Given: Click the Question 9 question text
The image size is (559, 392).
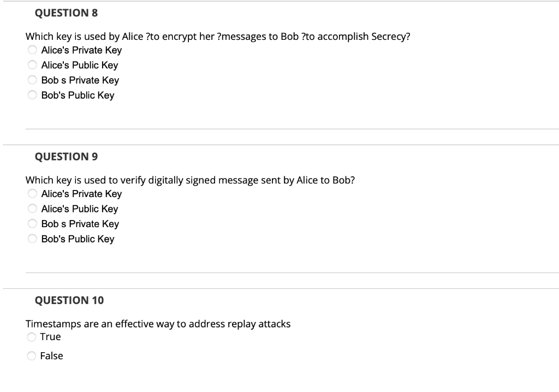Looking at the screenshot, I should 191,180.
